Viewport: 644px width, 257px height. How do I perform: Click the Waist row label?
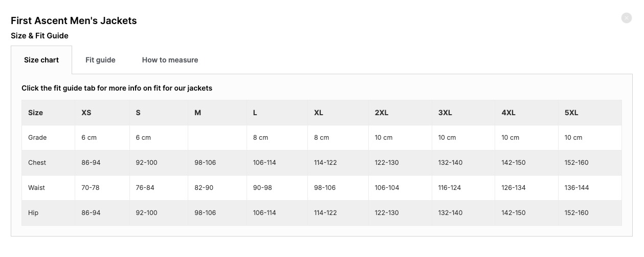pos(37,188)
